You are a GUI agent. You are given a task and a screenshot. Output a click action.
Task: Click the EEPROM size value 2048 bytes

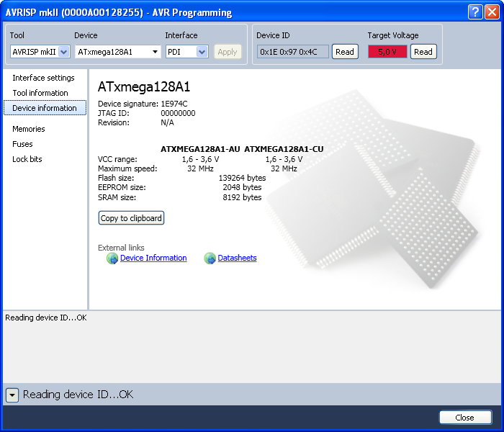242,187
